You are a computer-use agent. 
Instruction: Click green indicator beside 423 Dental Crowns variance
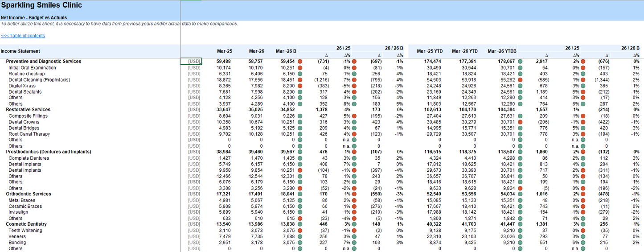[x=354, y=122]
